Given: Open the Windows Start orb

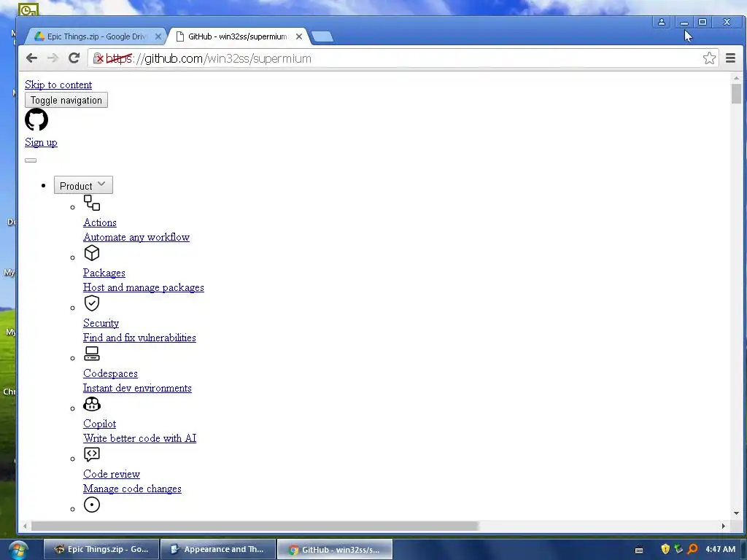Looking at the screenshot, I should [x=18, y=550].
